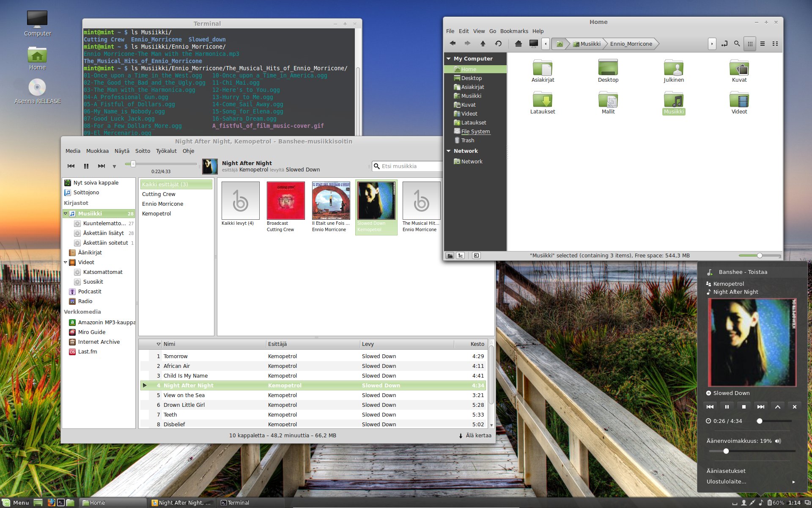The height and width of the screenshot is (508, 812).
Task: Open Last.fm source
Action: point(99,351)
